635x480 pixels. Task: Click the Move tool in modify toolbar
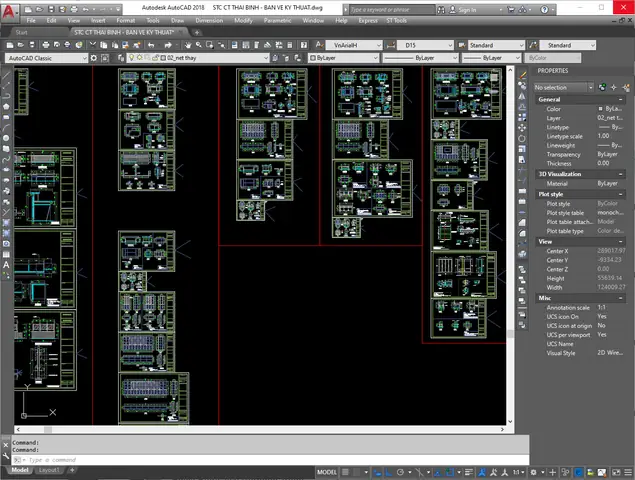click(522, 128)
